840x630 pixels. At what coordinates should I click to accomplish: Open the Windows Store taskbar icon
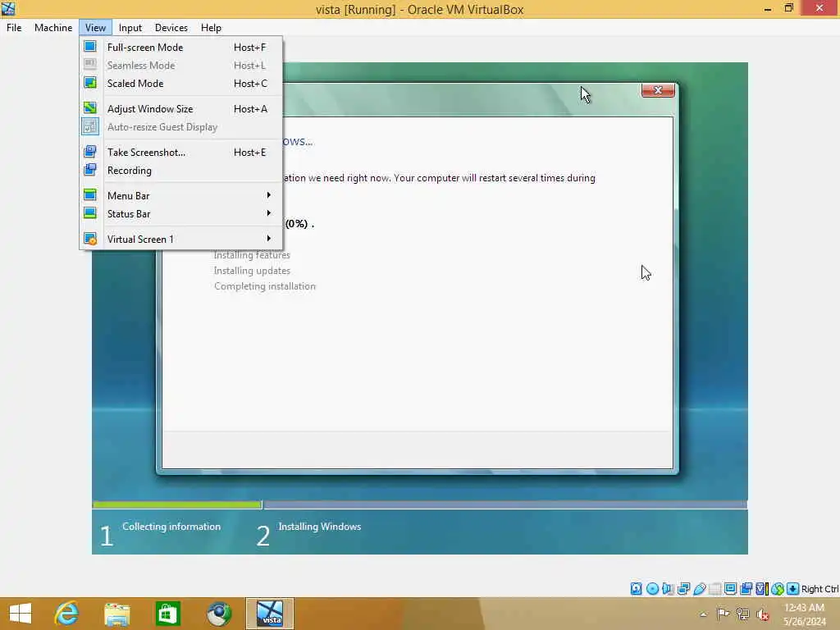[167, 614]
